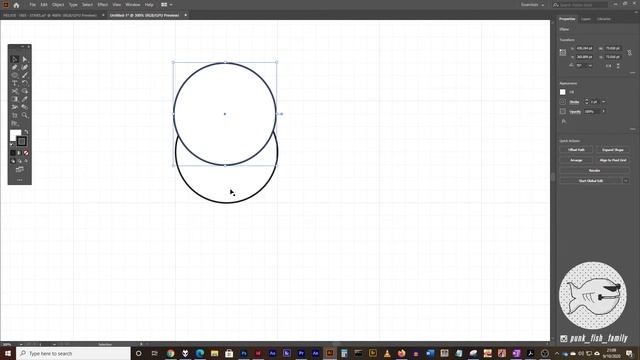Image resolution: width=640 pixels, height=360 pixels.
Task: Select the Ellipse shape tool
Action: 14,75
